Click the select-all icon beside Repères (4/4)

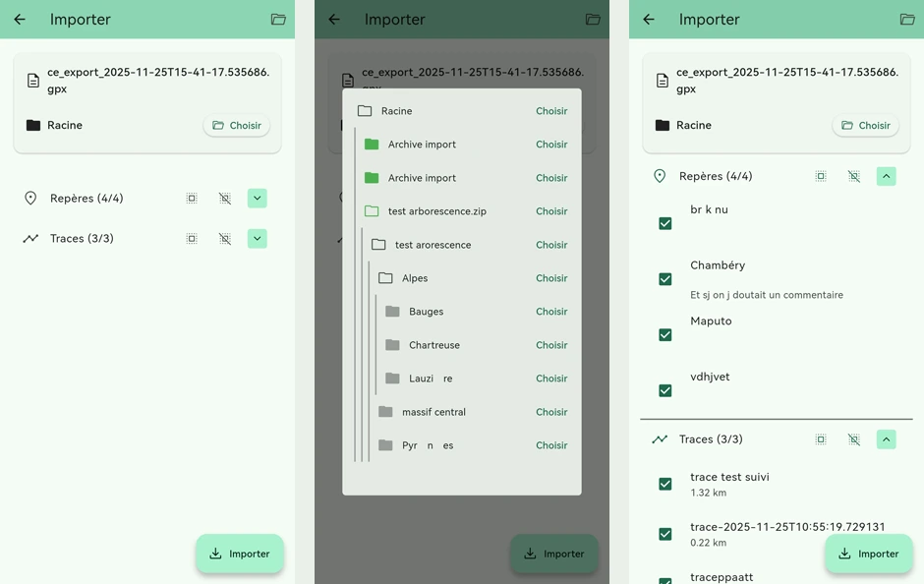[192, 198]
